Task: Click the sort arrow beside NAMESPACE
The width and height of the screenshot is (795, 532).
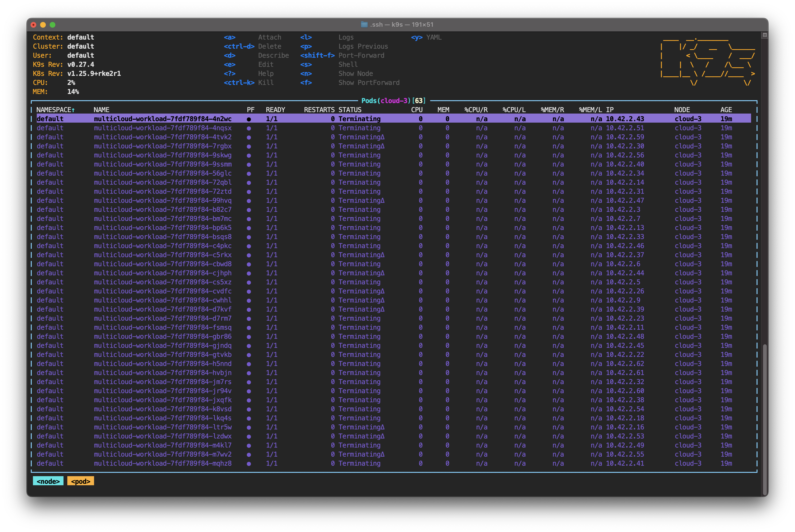Action: tap(73, 110)
